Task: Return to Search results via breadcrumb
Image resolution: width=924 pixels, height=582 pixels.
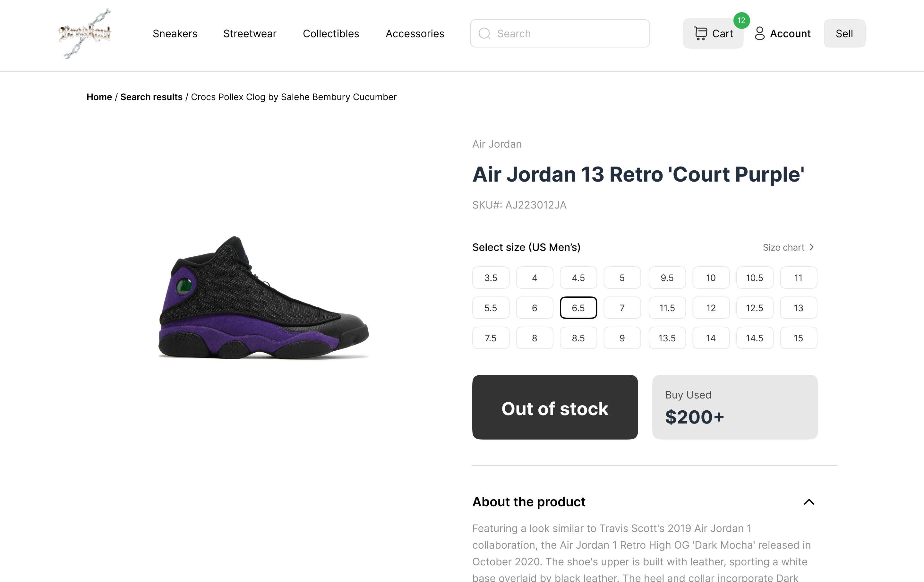Action: coord(151,97)
